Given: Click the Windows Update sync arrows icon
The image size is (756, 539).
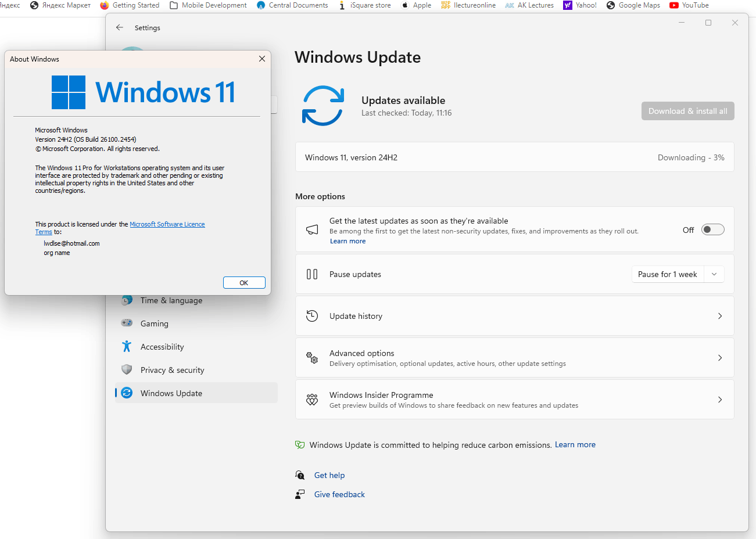Looking at the screenshot, I should 323,106.
